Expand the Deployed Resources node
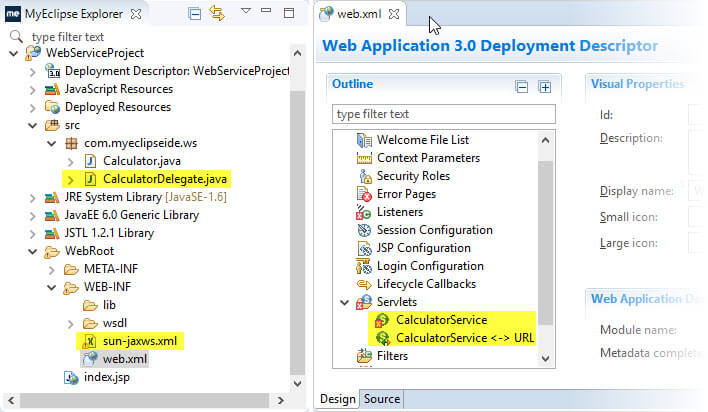 [x=33, y=108]
